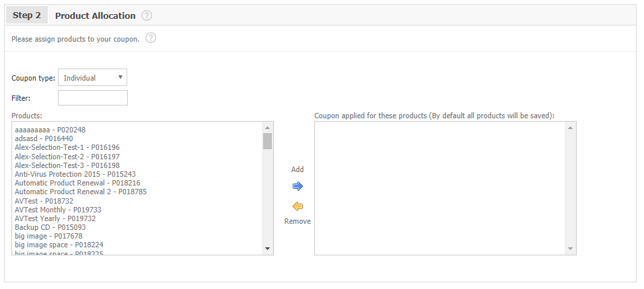Select Backup CD - P015093
The height and width of the screenshot is (289, 644).
click(50, 227)
